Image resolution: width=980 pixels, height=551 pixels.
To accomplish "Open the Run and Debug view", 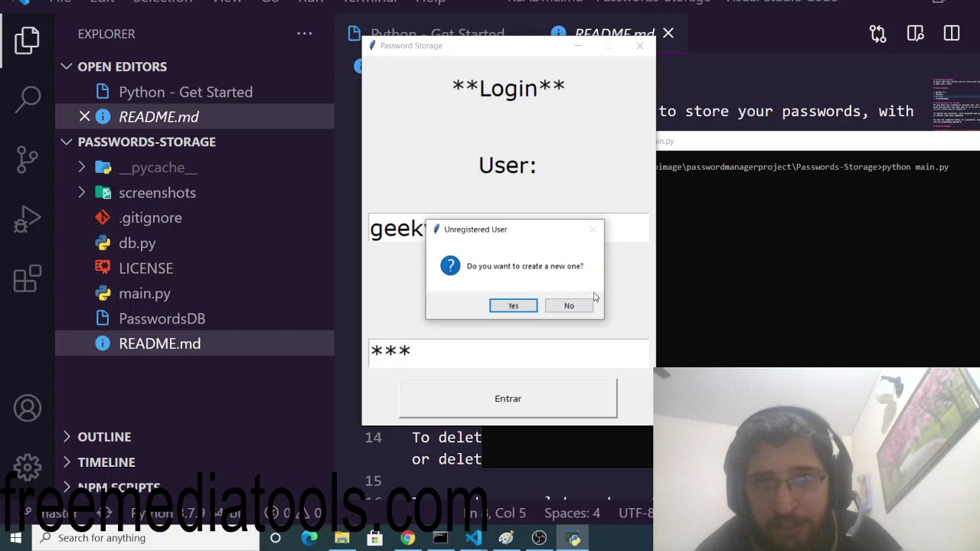I will click(28, 219).
